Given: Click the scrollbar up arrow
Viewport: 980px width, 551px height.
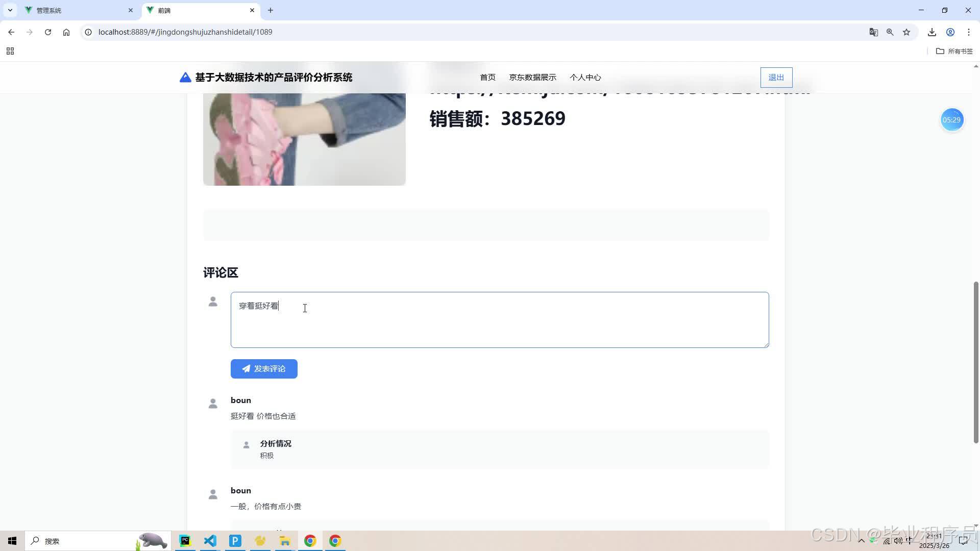Looking at the screenshot, I should coord(976,66).
